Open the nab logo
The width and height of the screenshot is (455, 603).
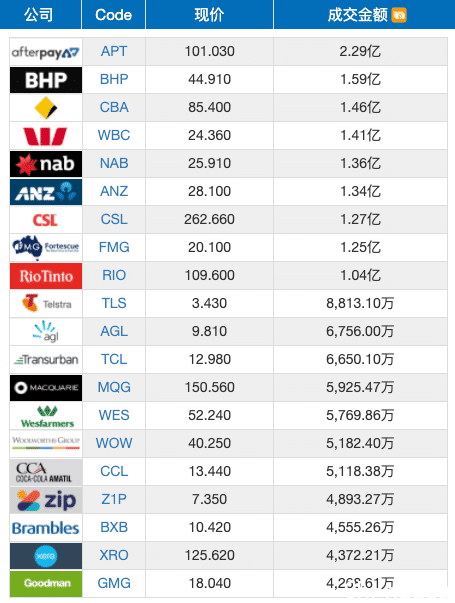pos(46,164)
